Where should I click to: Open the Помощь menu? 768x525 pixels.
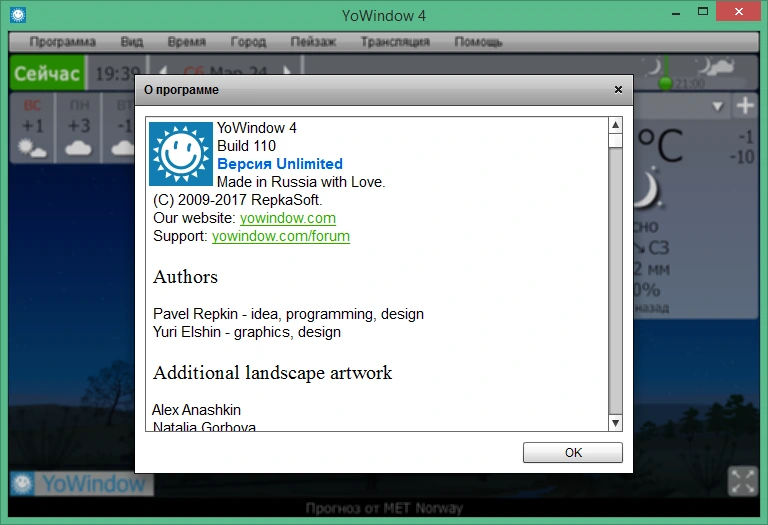point(478,42)
